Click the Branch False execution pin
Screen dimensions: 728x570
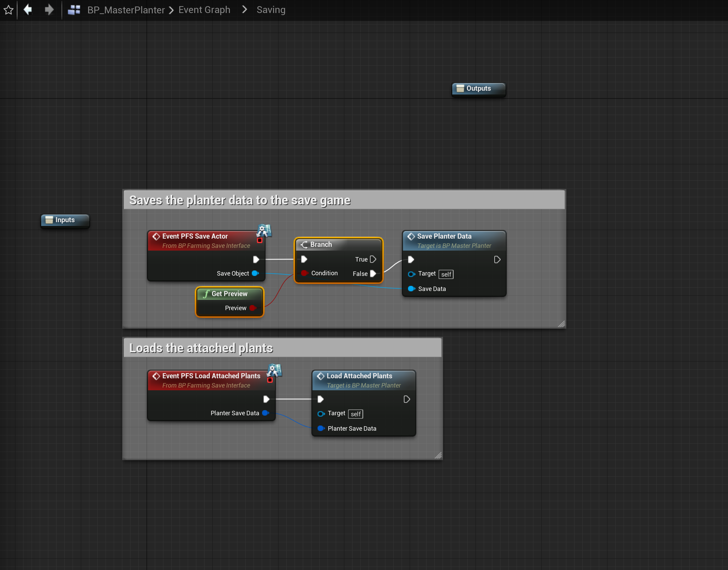tap(373, 274)
